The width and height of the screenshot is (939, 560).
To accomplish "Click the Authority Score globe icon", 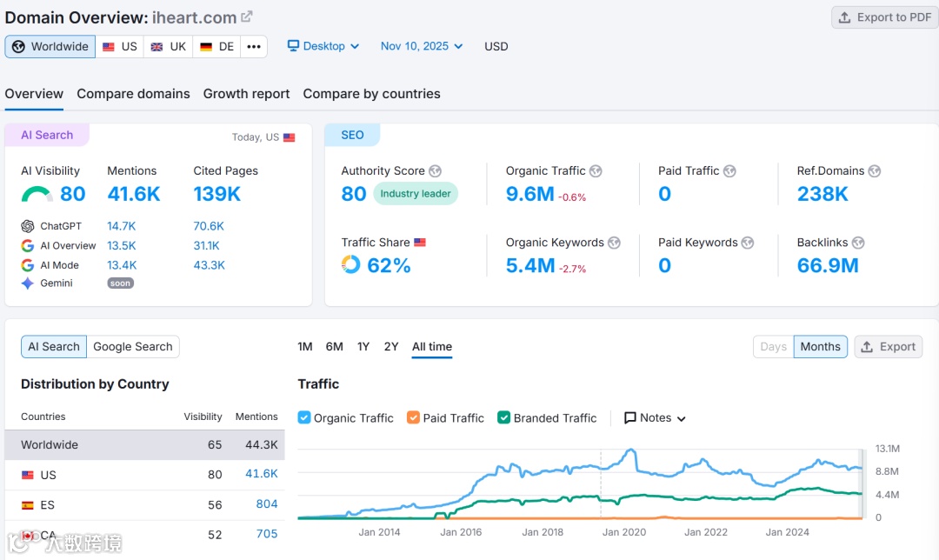I will click(x=436, y=171).
